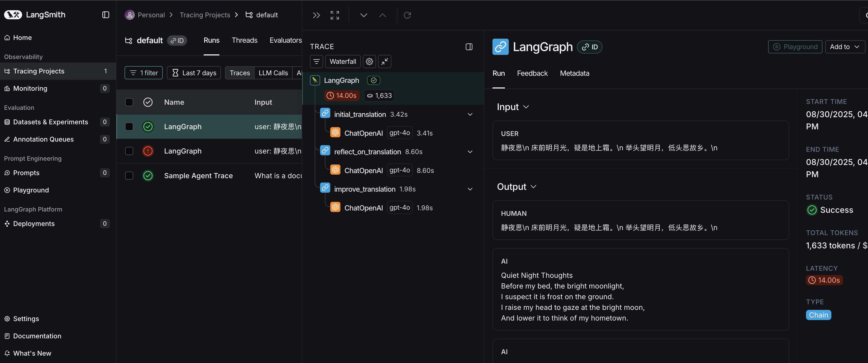Collapse the initial_translation node chevron
This screenshot has width=868, height=363.
(470, 115)
